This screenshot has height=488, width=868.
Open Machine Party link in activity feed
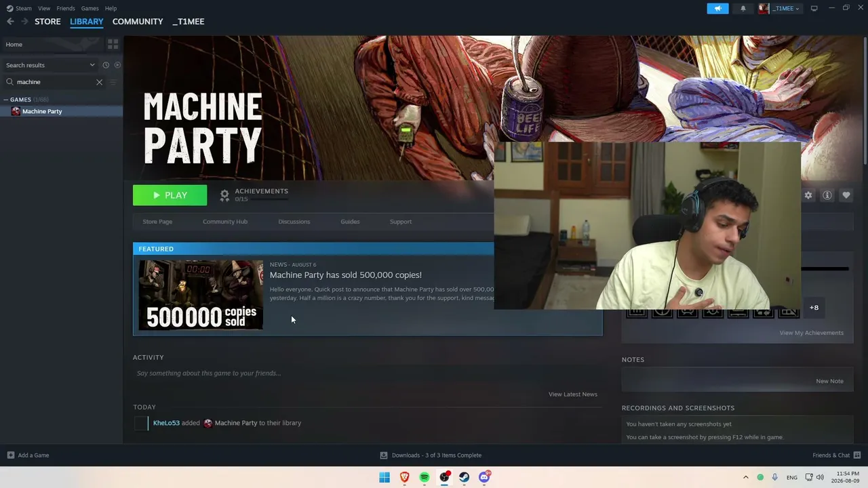click(x=236, y=423)
